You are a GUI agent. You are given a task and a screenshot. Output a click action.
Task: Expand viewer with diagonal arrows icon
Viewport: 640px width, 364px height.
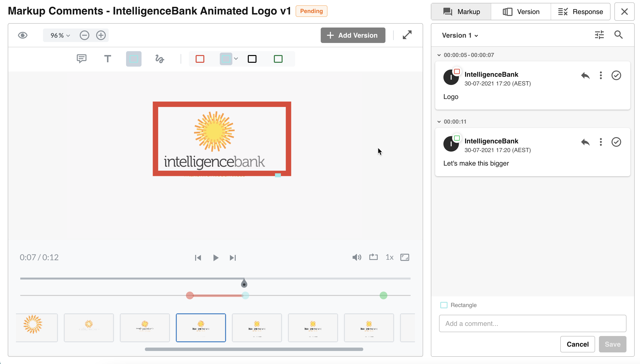(407, 35)
